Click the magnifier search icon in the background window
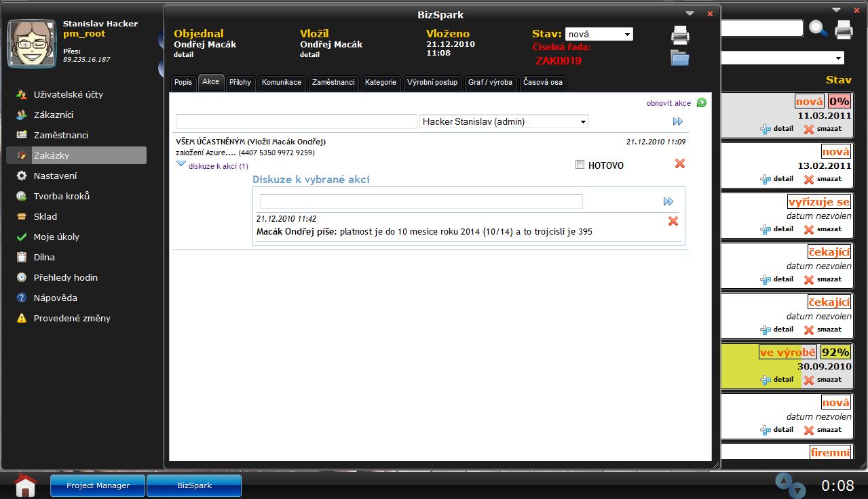This screenshot has height=499, width=868. [818, 28]
